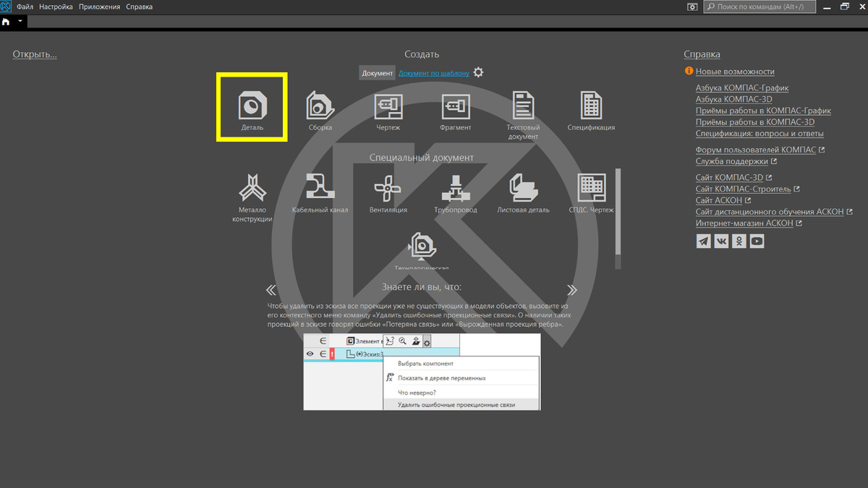
Task: Select the Документ tab under Создать
Action: (378, 73)
